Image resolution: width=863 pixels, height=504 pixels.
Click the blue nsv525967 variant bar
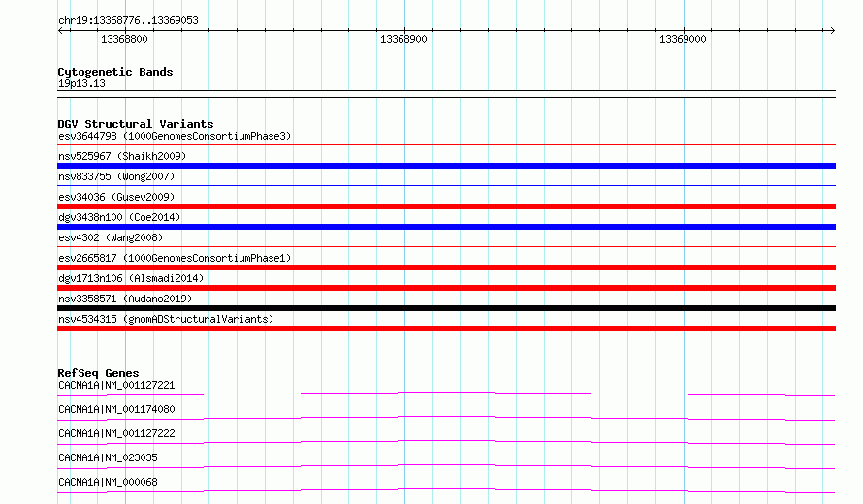tap(446, 166)
